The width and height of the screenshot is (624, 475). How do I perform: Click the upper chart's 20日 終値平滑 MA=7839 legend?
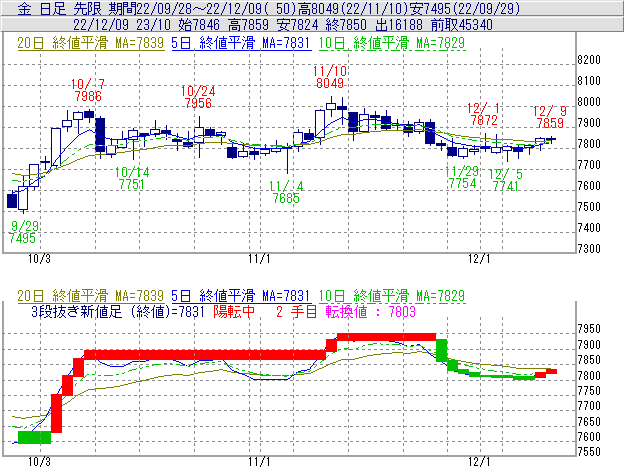90,43
